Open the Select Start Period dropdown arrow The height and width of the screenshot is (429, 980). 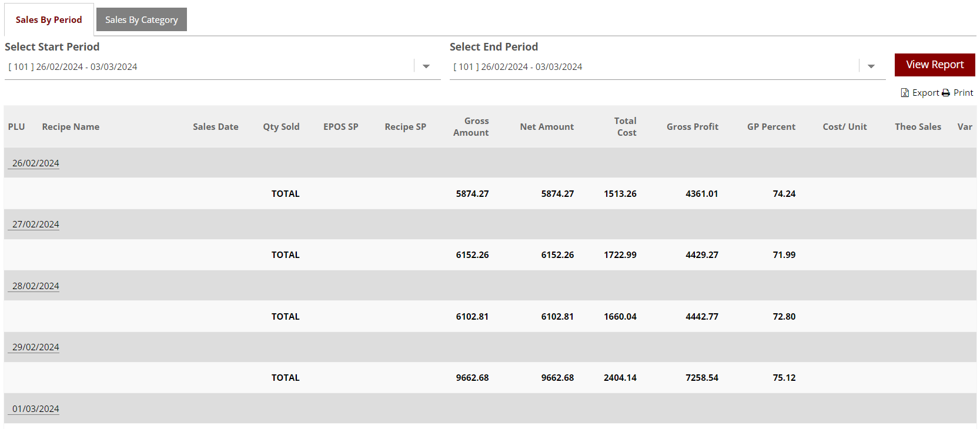click(x=426, y=67)
